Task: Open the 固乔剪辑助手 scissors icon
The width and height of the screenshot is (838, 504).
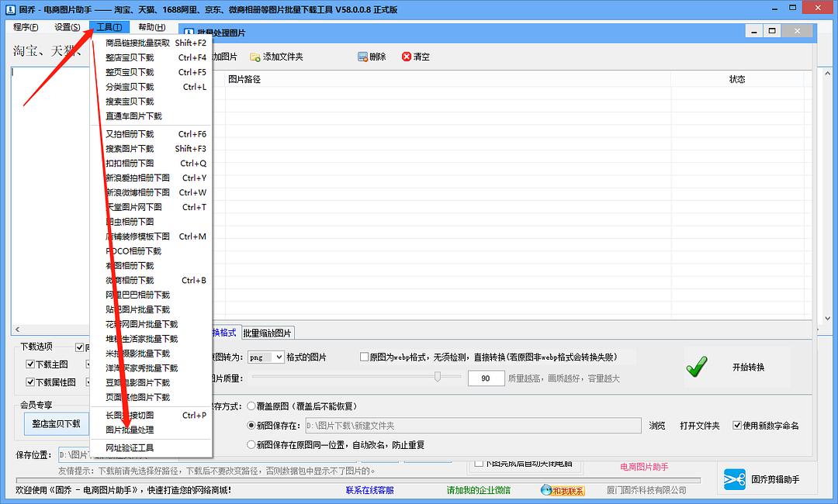Action: click(x=734, y=479)
